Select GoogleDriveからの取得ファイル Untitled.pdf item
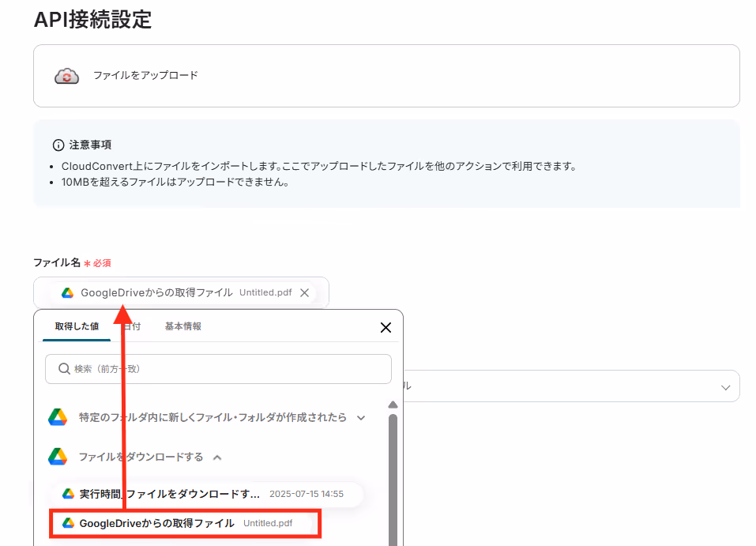Screen dimensions: 756x546 coord(186,523)
